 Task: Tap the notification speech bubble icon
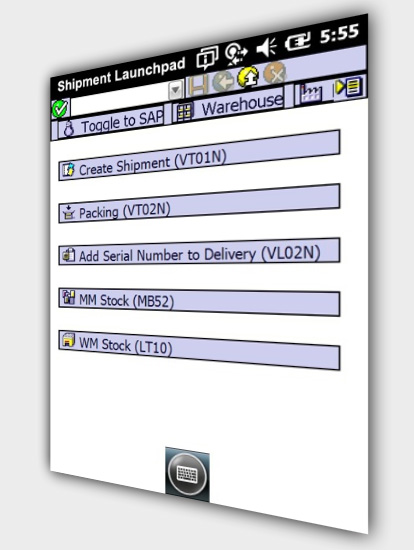click(x=207, y=58)
